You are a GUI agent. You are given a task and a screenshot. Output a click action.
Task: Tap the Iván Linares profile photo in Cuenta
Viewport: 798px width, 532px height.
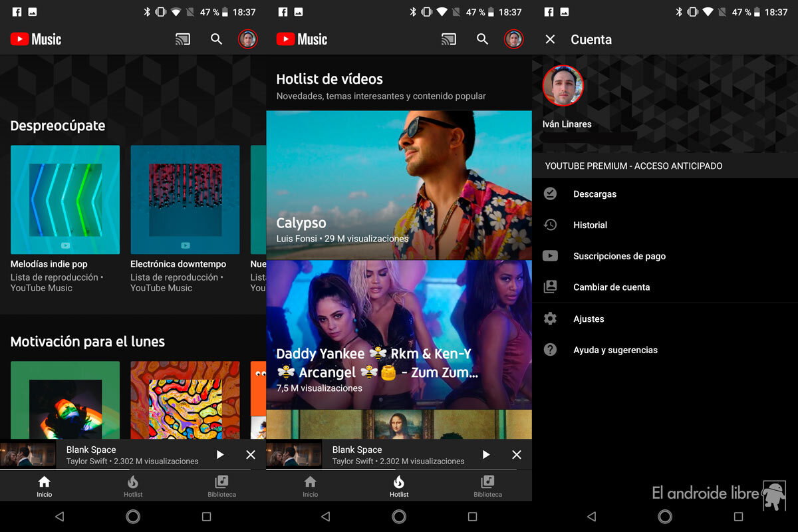click(x=563, y=86)
